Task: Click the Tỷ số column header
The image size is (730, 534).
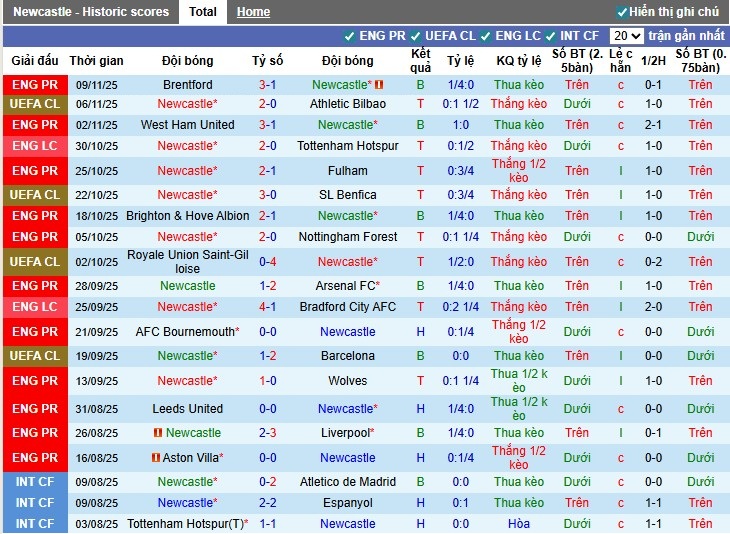Action: (x=267, y=61)
